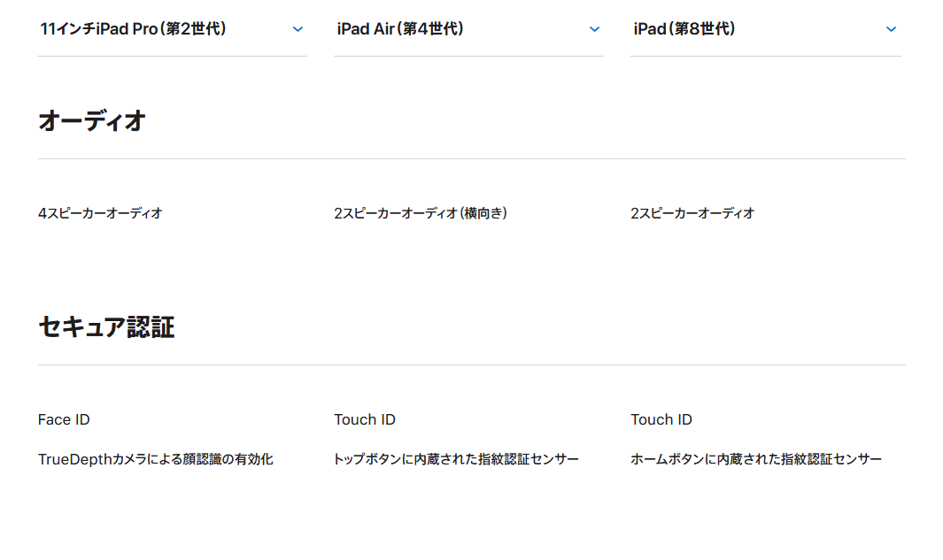This screenshot has width=943, height=560.
Task: Click the Face ID label
Action: coord(64,419)
